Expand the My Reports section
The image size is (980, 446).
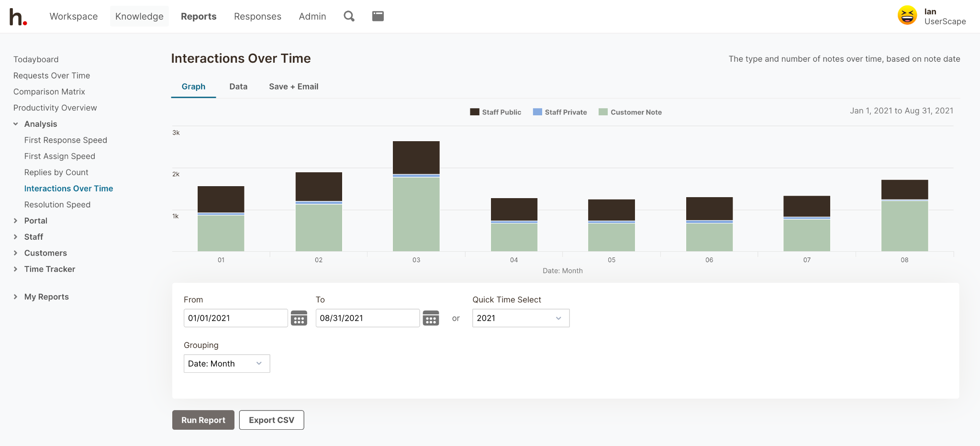coord(16,297)
